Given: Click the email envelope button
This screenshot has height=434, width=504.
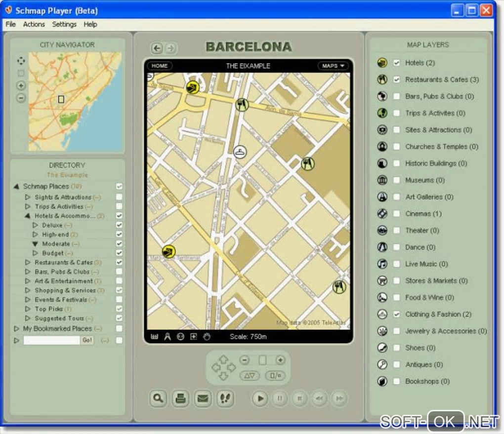Looking at the screenshot, I should (x=203, y=398).
